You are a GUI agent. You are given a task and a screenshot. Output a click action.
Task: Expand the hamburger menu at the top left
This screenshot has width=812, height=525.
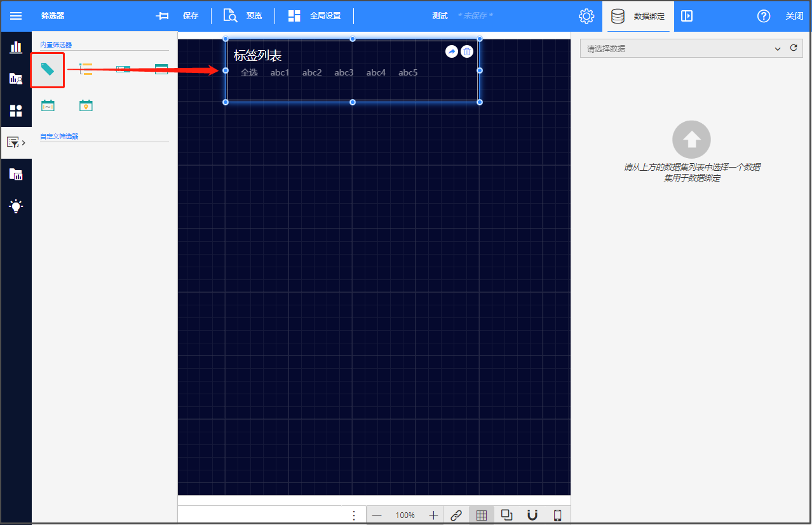tap(16, 16)
